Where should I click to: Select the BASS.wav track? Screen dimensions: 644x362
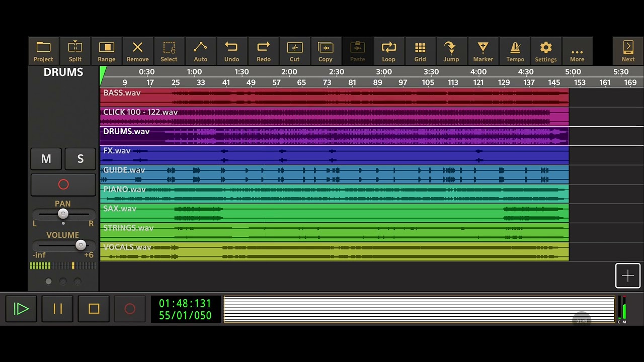click(334, 98)
